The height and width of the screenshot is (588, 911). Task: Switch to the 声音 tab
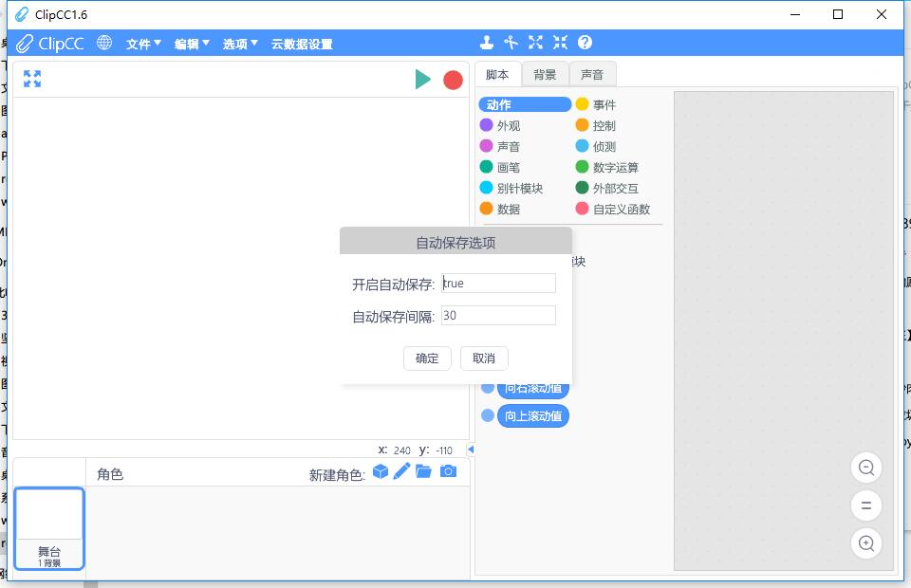pyautogui.click(x=592, y=75)
